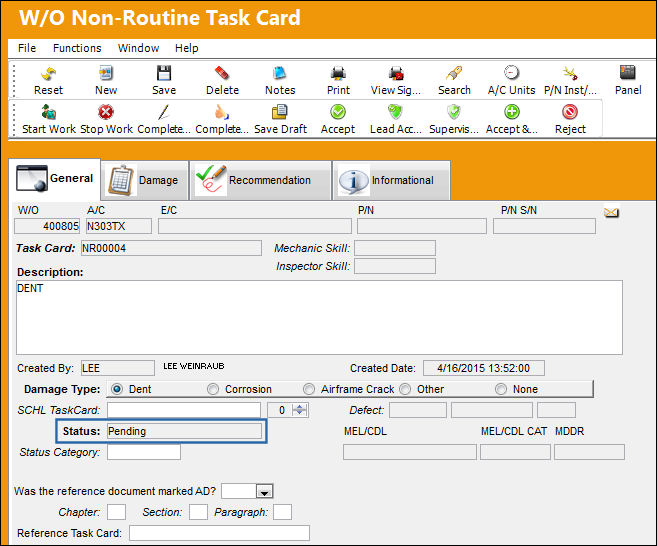The height and width of the screenshot is (546, 657).
Task: Click the Save floppy disk icon
Action: pyautogui.click(x=164, y=74)
